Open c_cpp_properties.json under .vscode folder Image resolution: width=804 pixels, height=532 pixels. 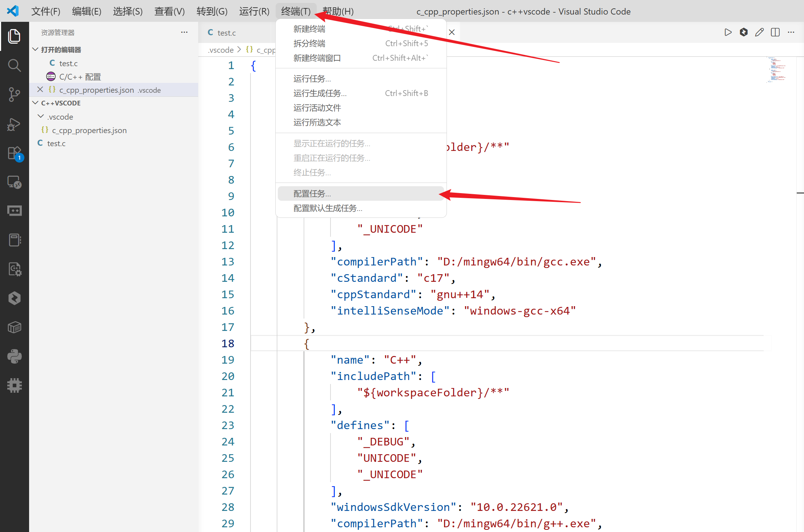pos(113,130)
